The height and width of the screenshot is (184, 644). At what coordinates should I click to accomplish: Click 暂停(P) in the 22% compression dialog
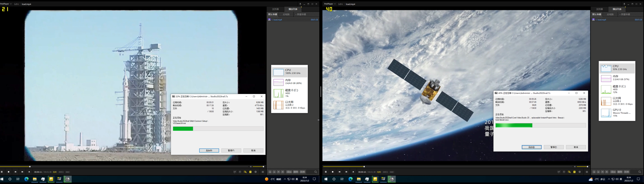tap(231, 151)
